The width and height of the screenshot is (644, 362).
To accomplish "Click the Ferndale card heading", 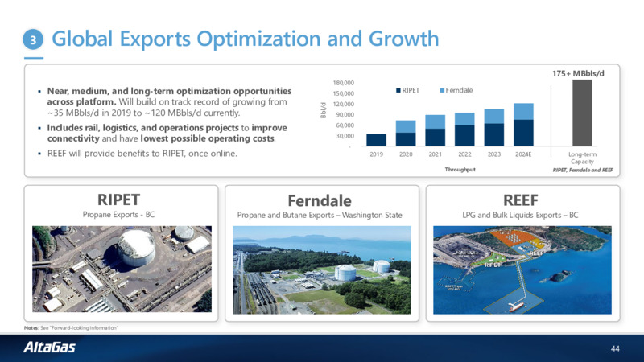I will [x=320, y=200].
